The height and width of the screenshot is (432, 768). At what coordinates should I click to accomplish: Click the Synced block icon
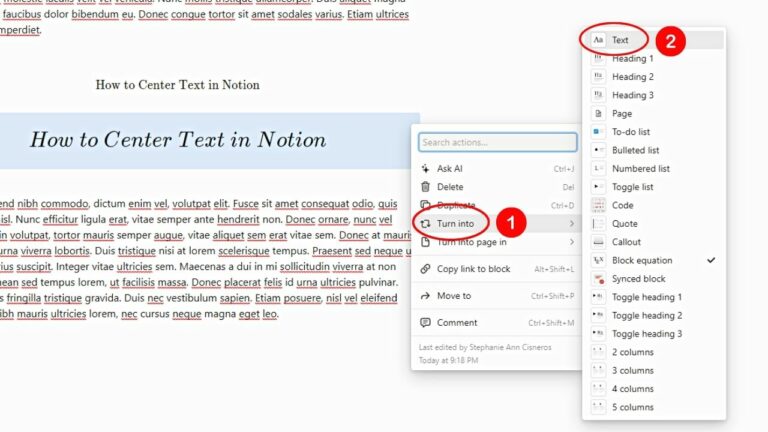click(598, 279)
